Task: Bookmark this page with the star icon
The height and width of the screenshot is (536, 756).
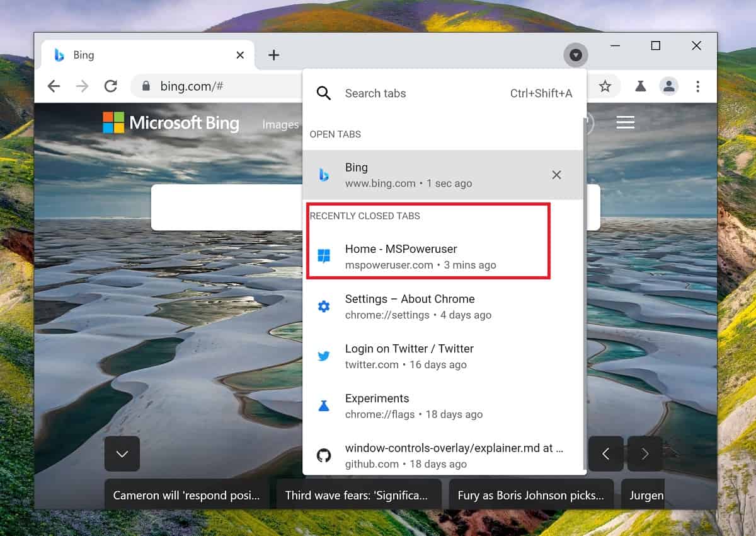Action: click(x=605, y=86)
